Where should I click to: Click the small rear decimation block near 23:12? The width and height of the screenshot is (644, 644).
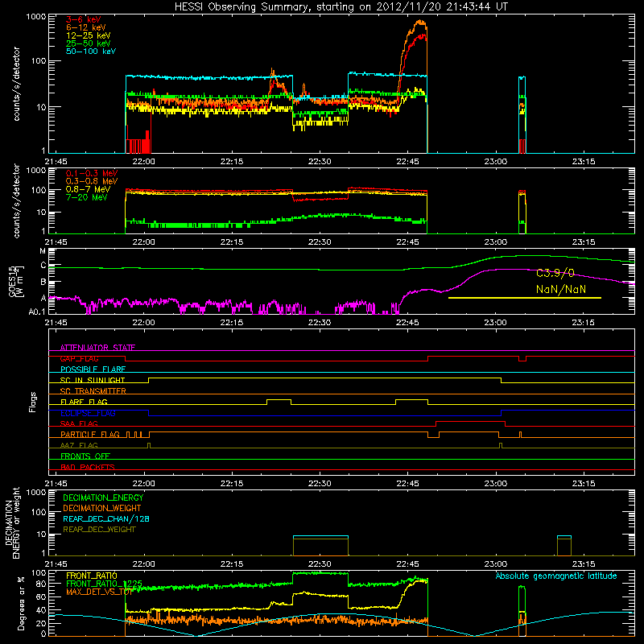coord(564,546)
